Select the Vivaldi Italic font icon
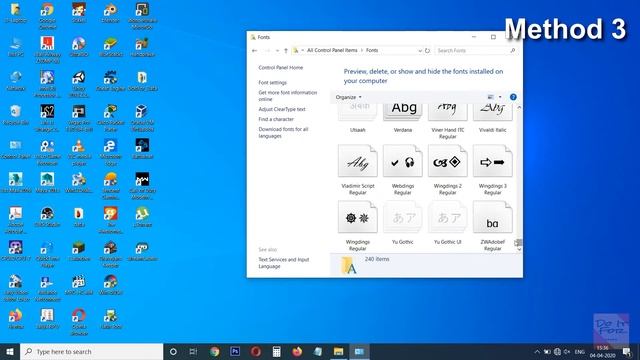 [492, 112]
